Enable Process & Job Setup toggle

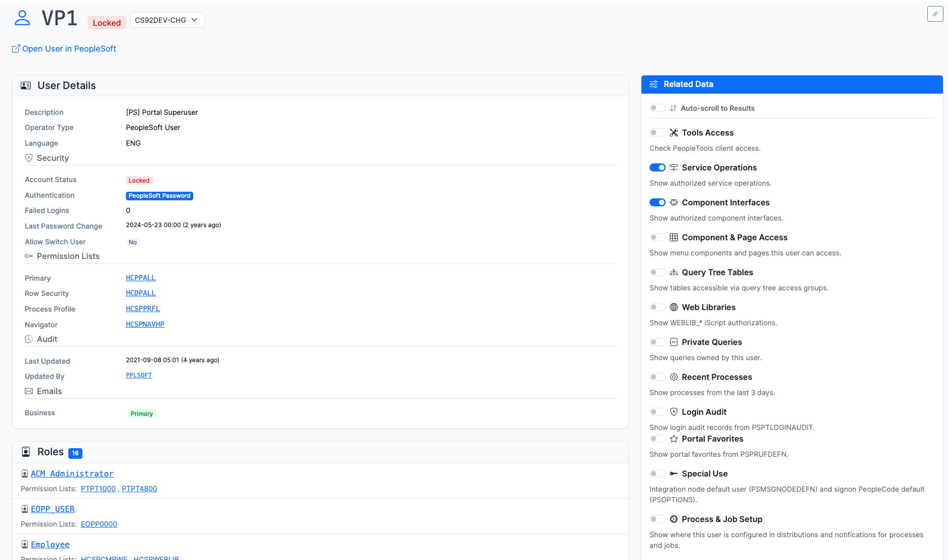coord(657,519)
